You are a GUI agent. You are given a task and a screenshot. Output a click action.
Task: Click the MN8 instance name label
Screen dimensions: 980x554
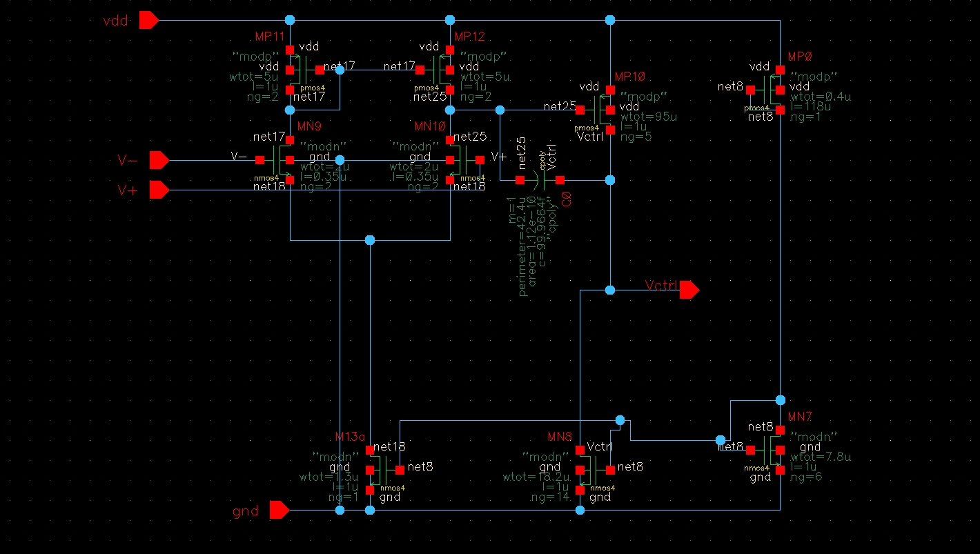[560, 437]
